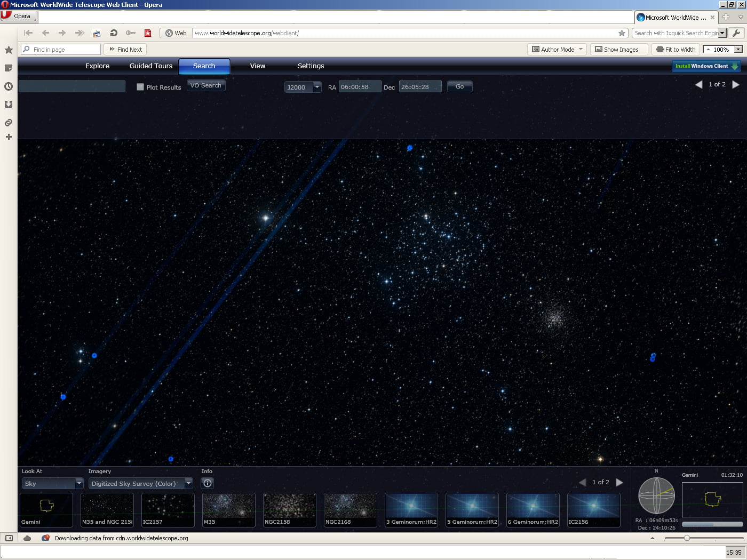The image size is (747, 560).
Task: Click the Fast Forward navigation icon
Action: coord(80,33)
